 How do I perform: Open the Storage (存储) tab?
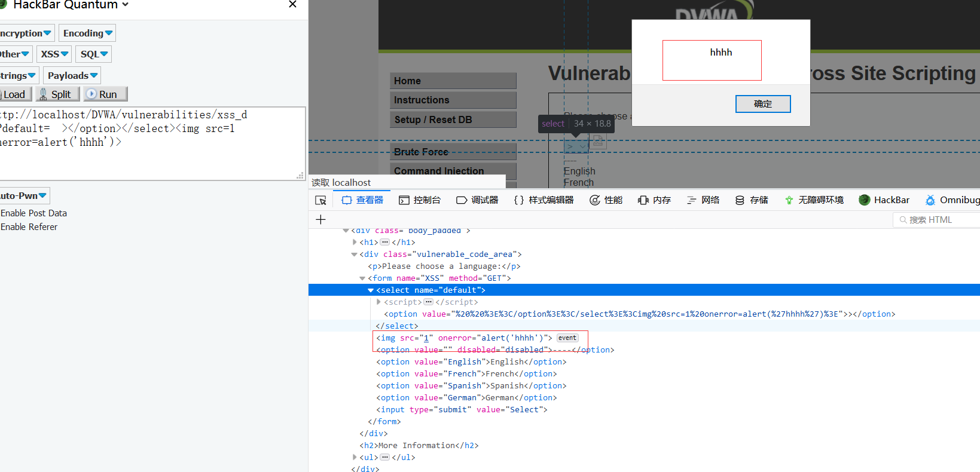click(x=752, y=200)
